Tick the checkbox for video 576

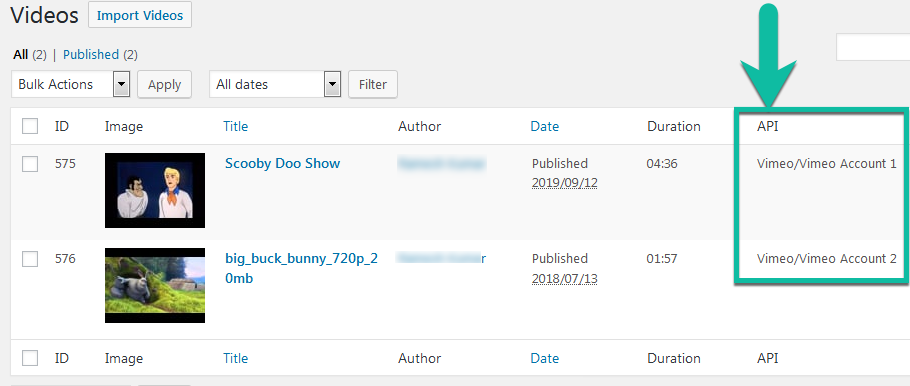tap(30, 259)
